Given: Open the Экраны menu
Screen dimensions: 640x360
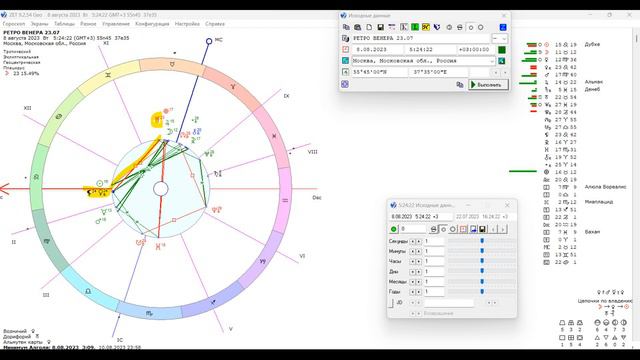Looking at the screenshot, I should click(x=40, y=24).
